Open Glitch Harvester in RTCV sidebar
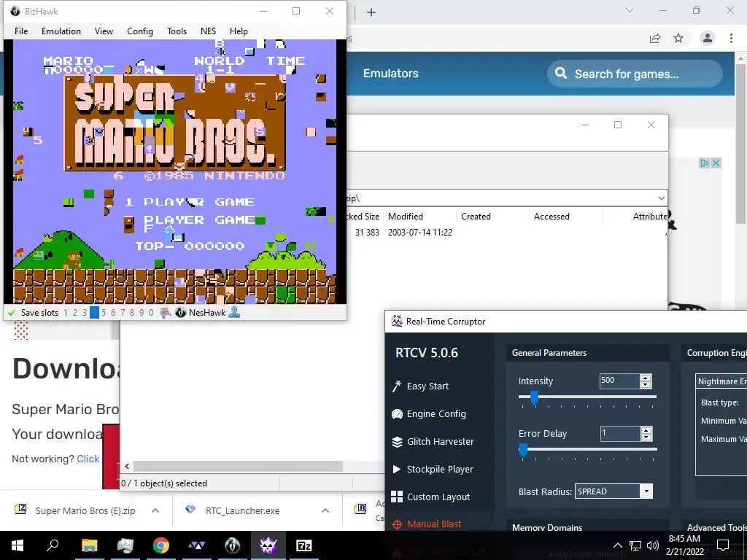This screenshot has height=560, width=747. [x=433, y=441]
